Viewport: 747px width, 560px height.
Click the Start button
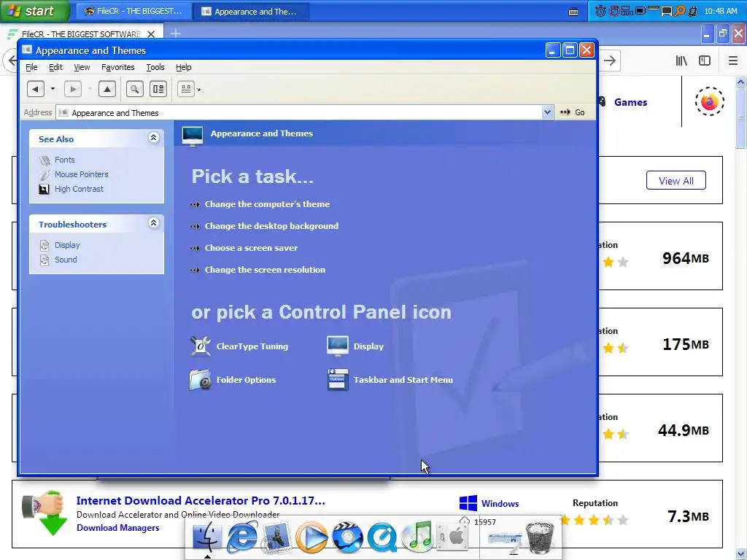[34, 11]
